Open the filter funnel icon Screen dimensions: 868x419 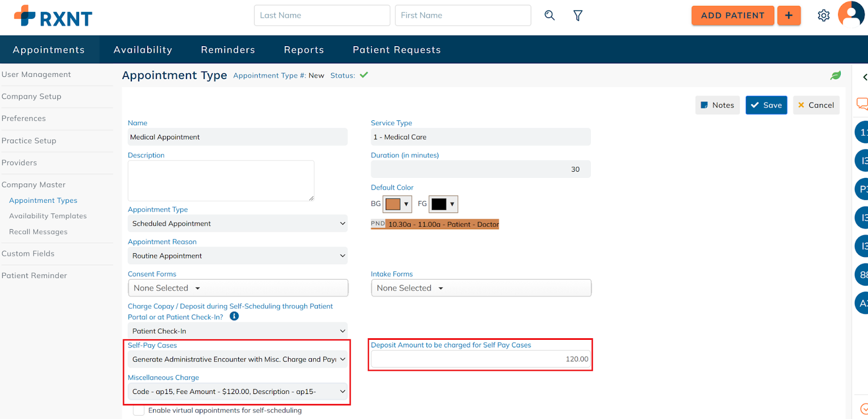pyautogui.click(x=578, y=16)
